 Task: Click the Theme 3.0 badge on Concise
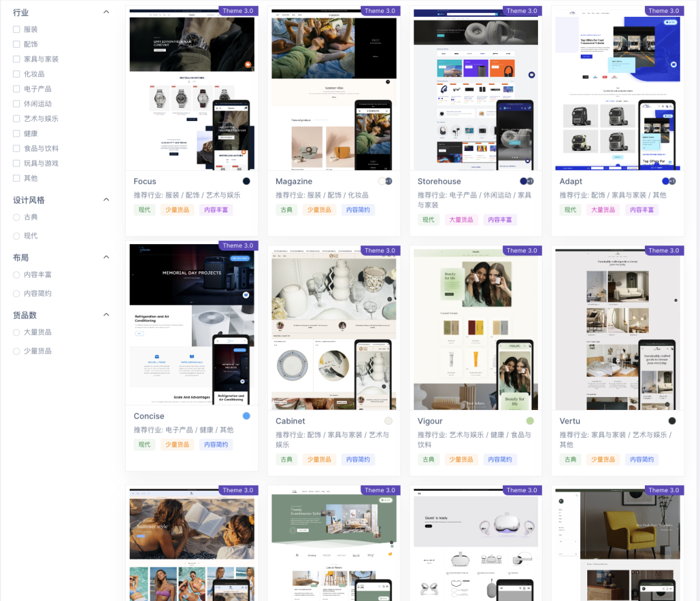click(238, 246)
